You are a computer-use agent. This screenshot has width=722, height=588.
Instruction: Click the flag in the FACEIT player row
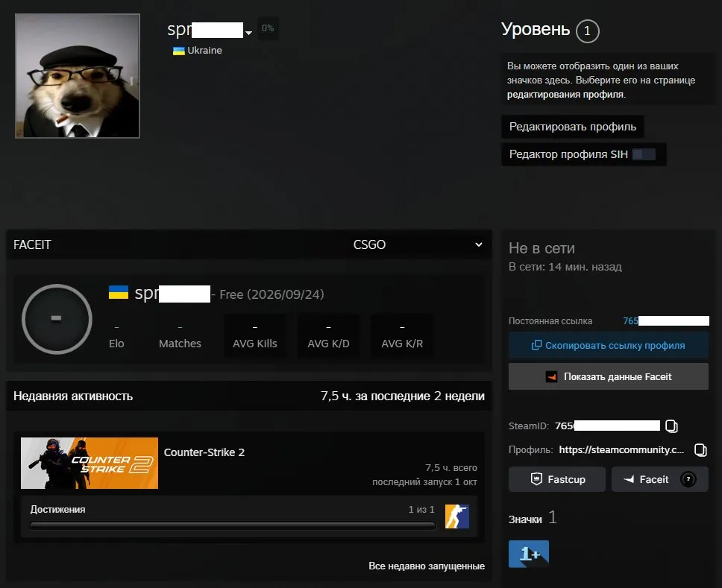pos(119,292)
